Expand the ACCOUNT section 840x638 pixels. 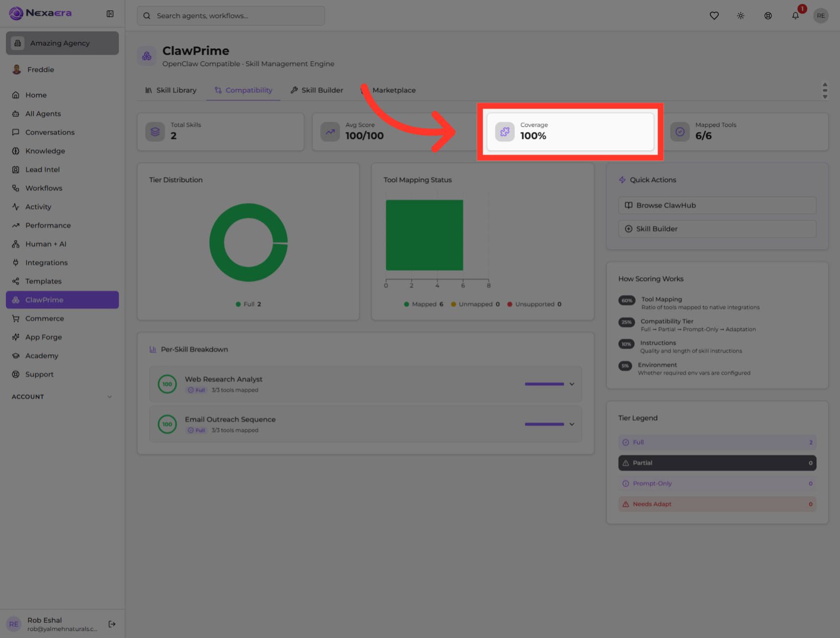62,397
